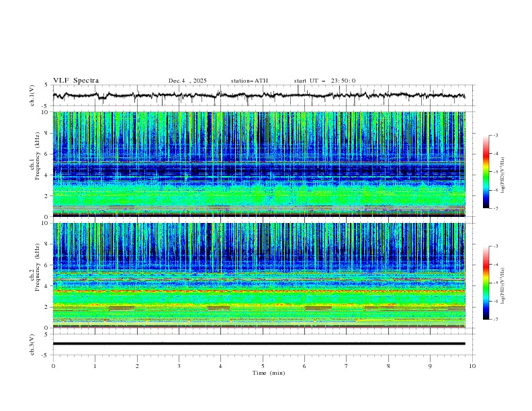The width and height of the screenshot is (532, 411).
Task: Click the ch.2 PSD color bar
Action: pyautogui.click(x=486, y=283)
